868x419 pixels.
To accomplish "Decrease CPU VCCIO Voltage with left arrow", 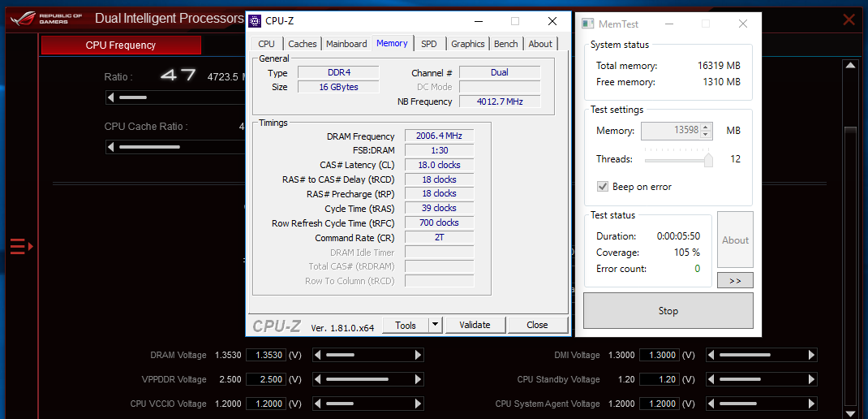I will [x=318, y=404].
